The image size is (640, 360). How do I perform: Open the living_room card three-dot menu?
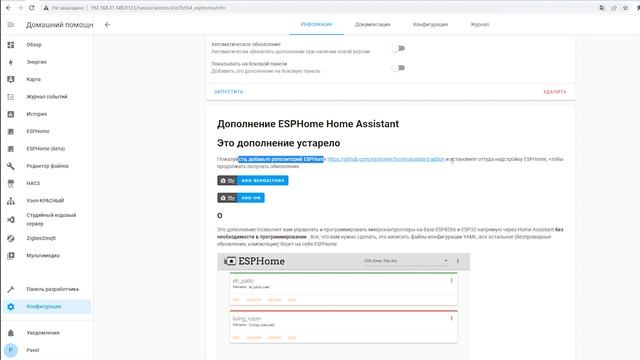(x=451, y=318)
